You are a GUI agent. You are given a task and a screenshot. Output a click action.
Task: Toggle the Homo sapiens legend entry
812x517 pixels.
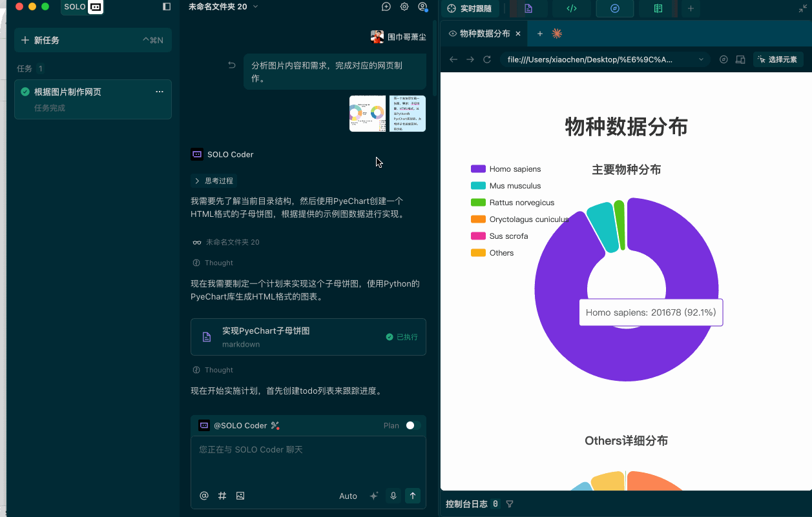tap(506, 169)
